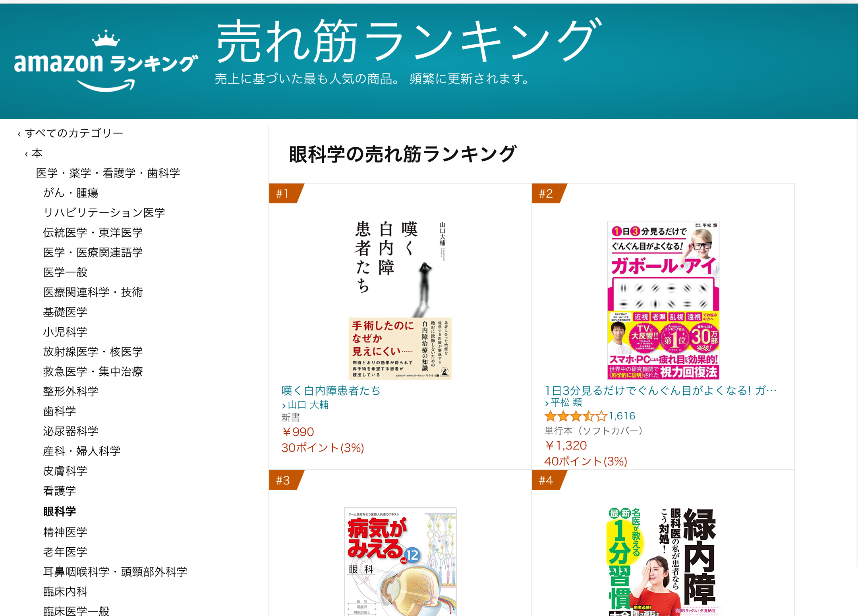Select the 眼科学 category in sidebar
Image resolution: width=858 pixels, height=616 pixels.
[60, 512]
